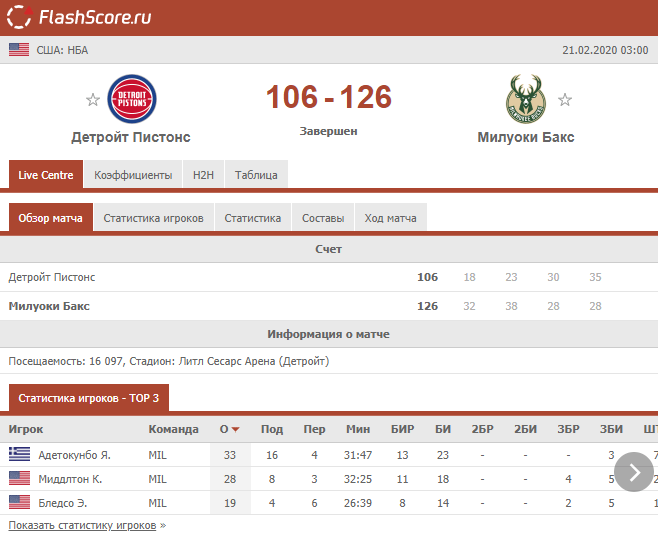Open player Адетокунбо Я. row
Screen dimensions: 658x538
(x=329, y=455)
